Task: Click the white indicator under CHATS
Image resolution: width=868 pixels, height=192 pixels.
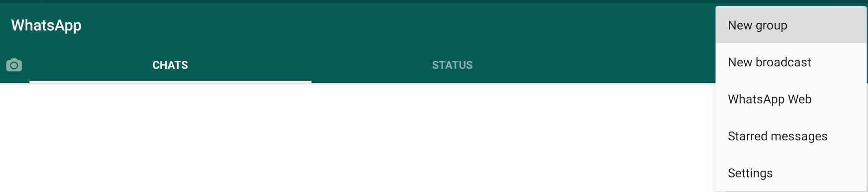Action: [170, 82]
